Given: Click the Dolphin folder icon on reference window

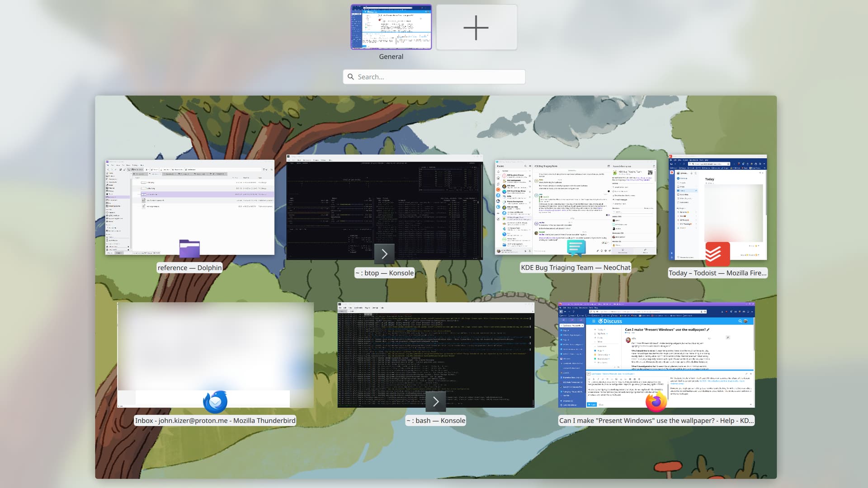Looking at the screenshot, I should click(x=189, y=249).
